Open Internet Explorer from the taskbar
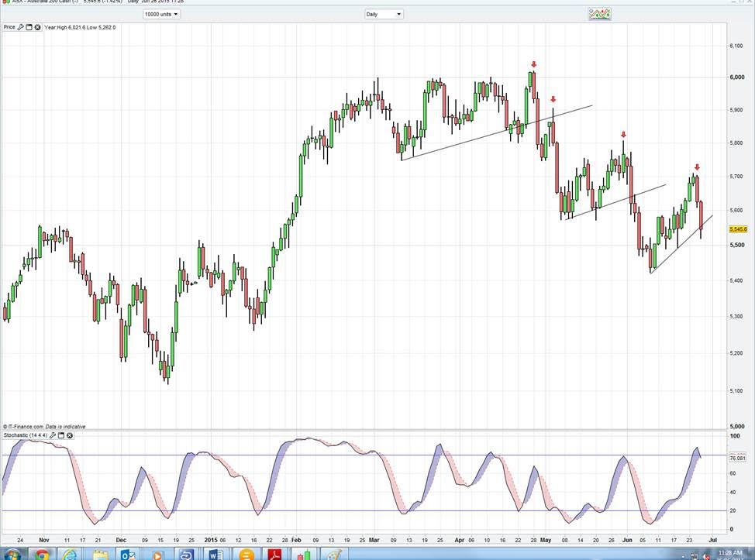The height and width of the screenshot is (560, 755). click(71, 555)
